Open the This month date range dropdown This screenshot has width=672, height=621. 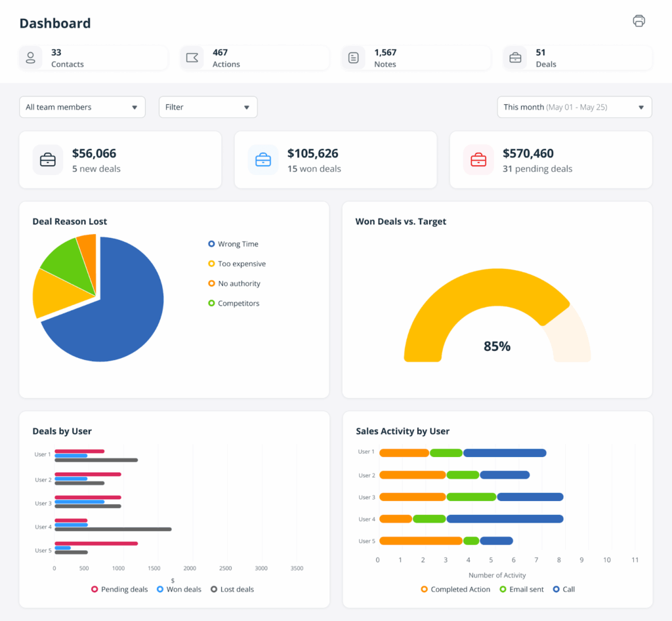click(x=574, y=107)
